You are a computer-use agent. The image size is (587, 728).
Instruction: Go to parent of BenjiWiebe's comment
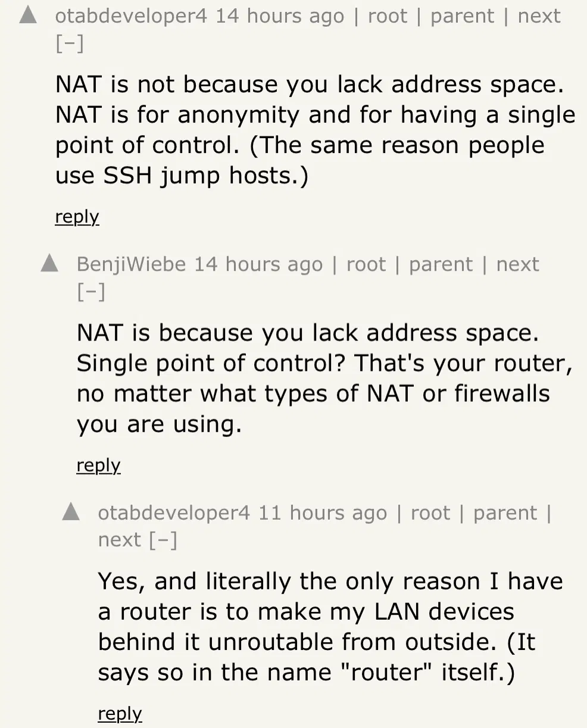coord(441,264)
